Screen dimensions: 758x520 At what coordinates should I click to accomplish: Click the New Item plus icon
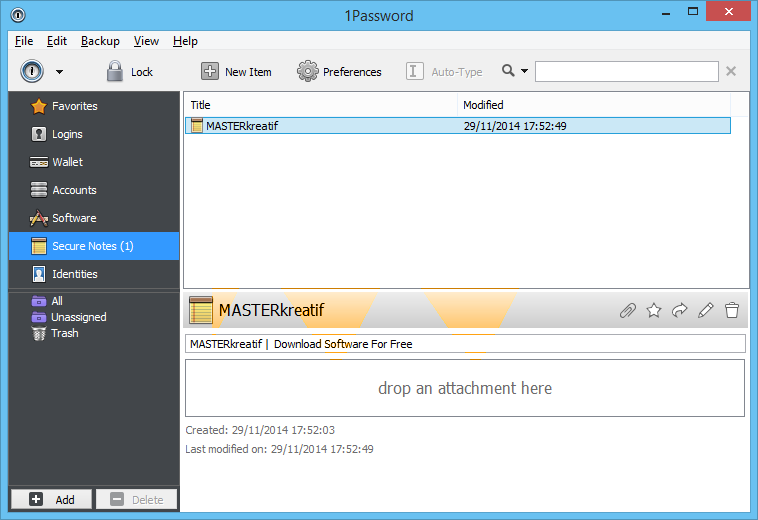210,71
